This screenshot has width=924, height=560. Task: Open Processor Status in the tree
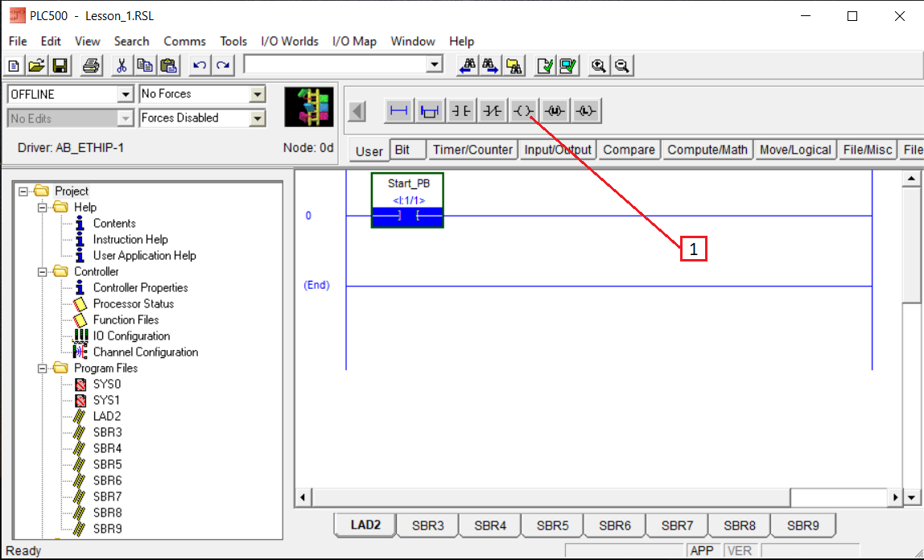[x=133, y=304]
